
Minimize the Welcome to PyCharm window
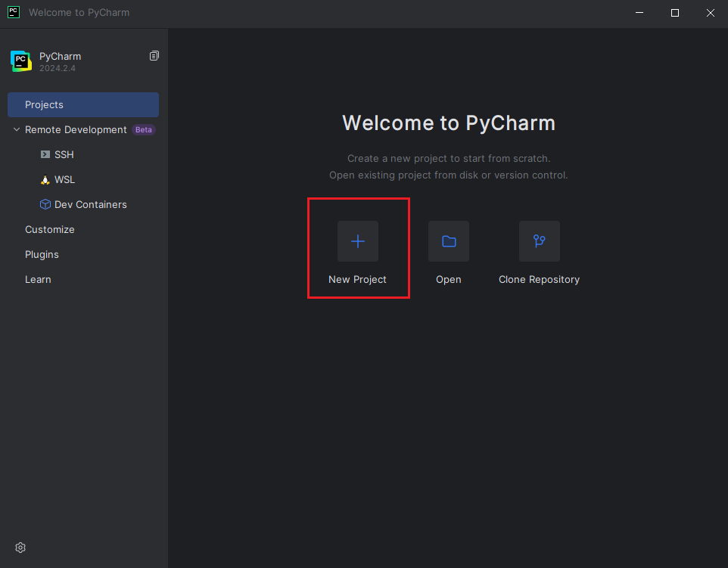pos(639,13)
